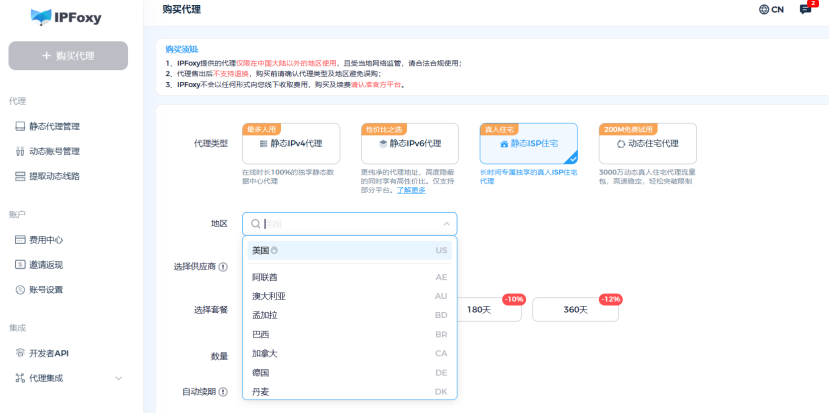Collapse the 地区 dropdown arrow
The image size is (829, 414).
[x=445, y=224]
